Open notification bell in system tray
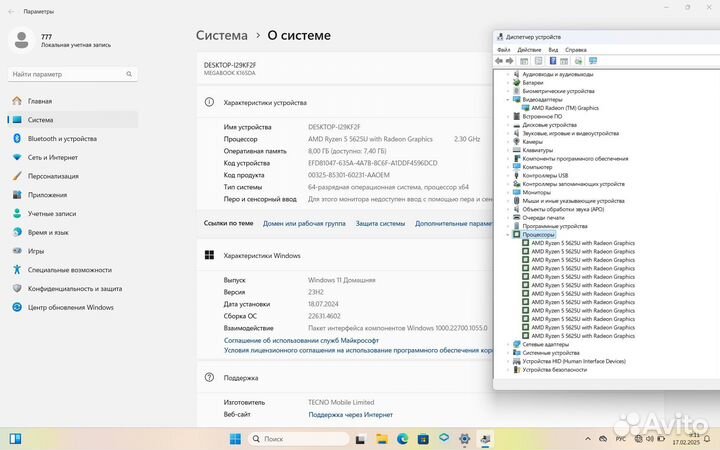720x450 pixels. tap(707, 439)
